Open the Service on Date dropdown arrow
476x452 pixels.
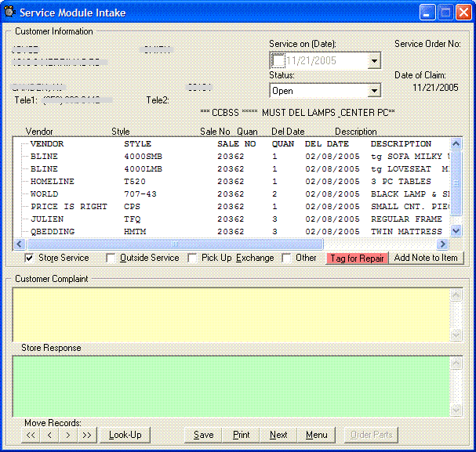[x=374, y=60]
